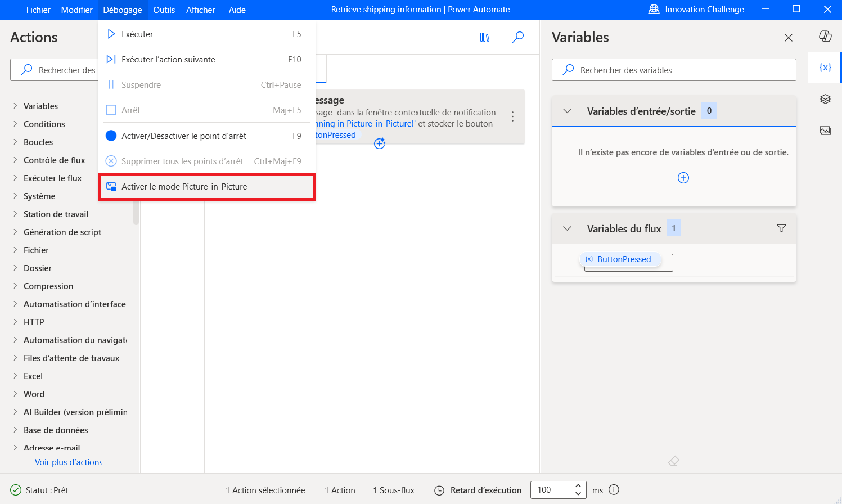Image resolution: width=842 pixels, height=504 pixels.
Task: Click ButtonPressed link in the action description
Action: pyautogui.click(x=335, y=135)
